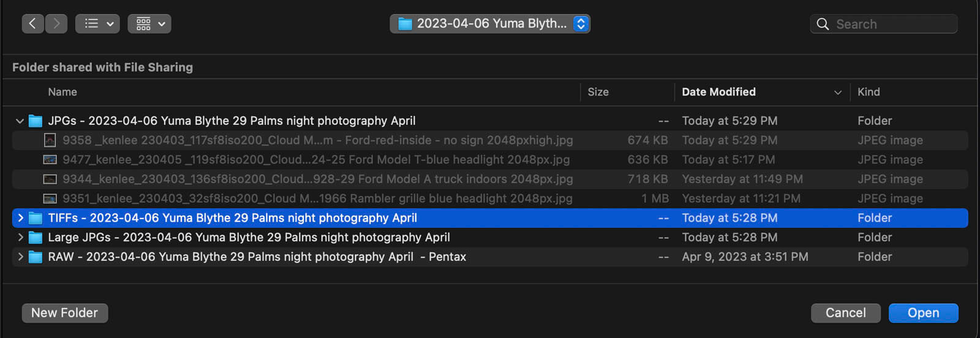
Task: Open the folder path popup menu
Action: [x=490, y=24]
